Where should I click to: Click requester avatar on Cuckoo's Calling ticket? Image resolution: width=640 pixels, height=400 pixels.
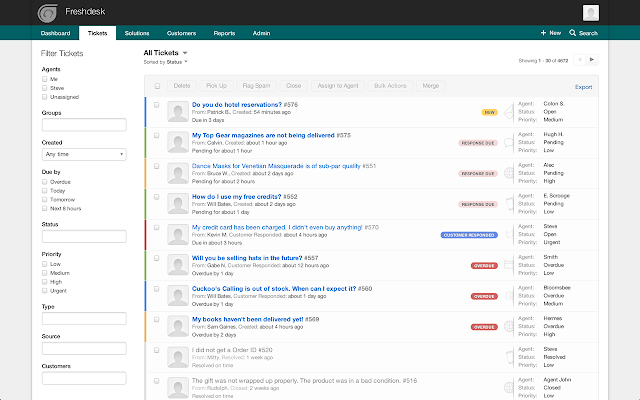coord(178,296)
